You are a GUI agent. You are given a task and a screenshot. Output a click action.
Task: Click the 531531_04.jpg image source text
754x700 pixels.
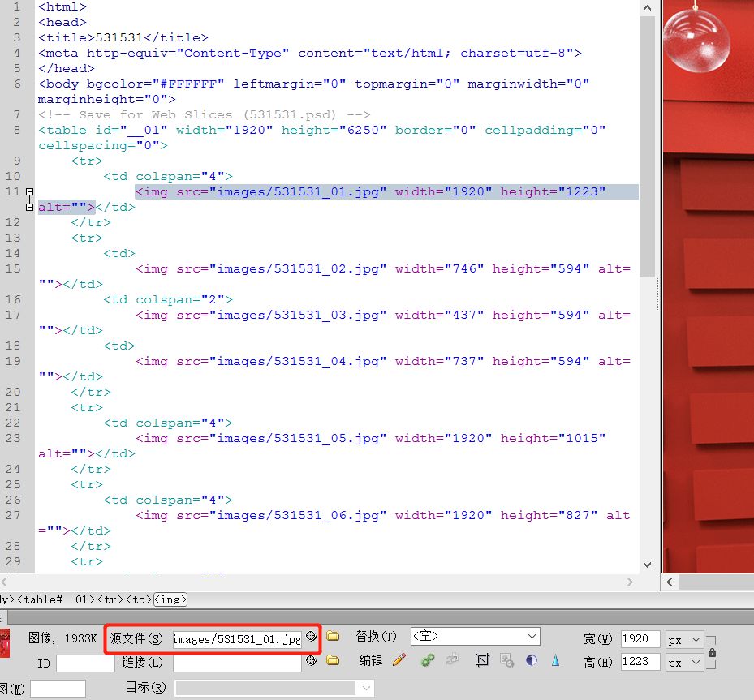point(298,361)
